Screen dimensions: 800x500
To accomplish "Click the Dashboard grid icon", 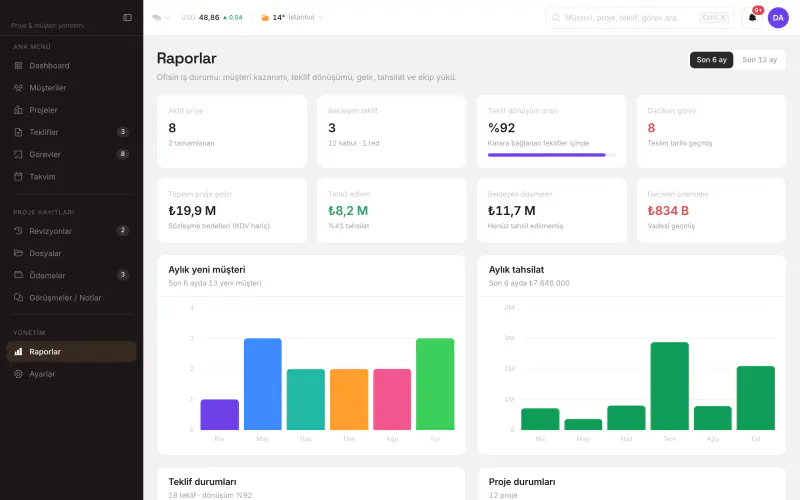I will coord(18,66).
